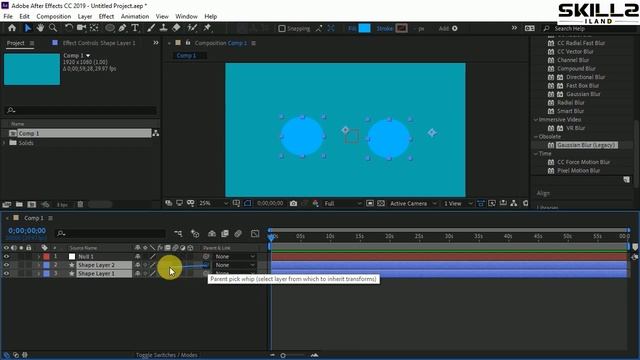Viewport: 640px width, 360px height.
Task: Click the Motion Blur enable icon in timeline
Action: coord(238,233)
